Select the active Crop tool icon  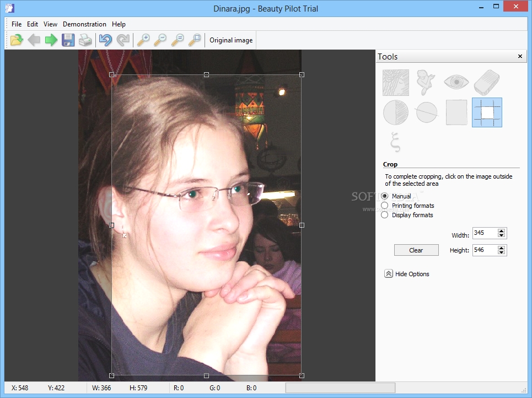click(487, 112)
